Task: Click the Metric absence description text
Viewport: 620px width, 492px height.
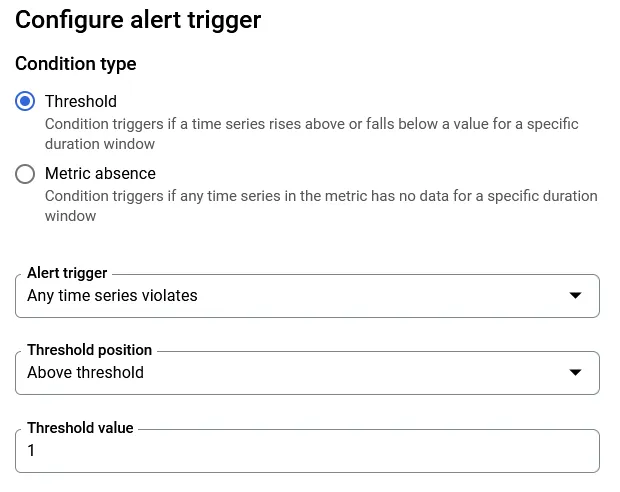Action: click(x=321, y=206)
